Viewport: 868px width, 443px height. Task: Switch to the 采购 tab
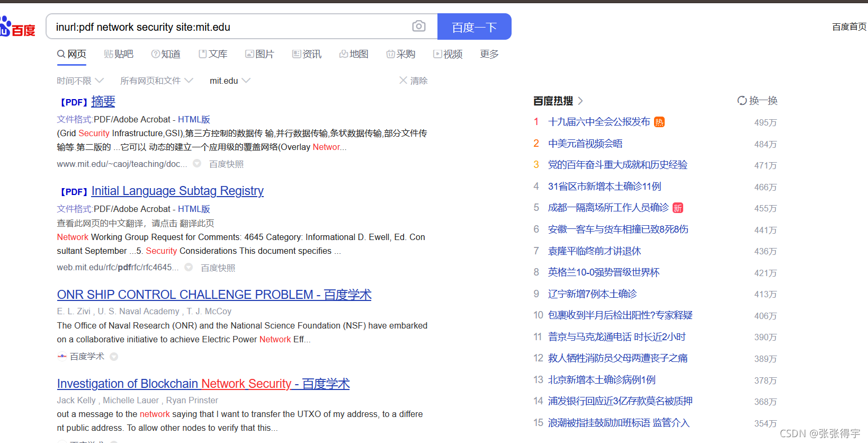click(x=401, y=54)
